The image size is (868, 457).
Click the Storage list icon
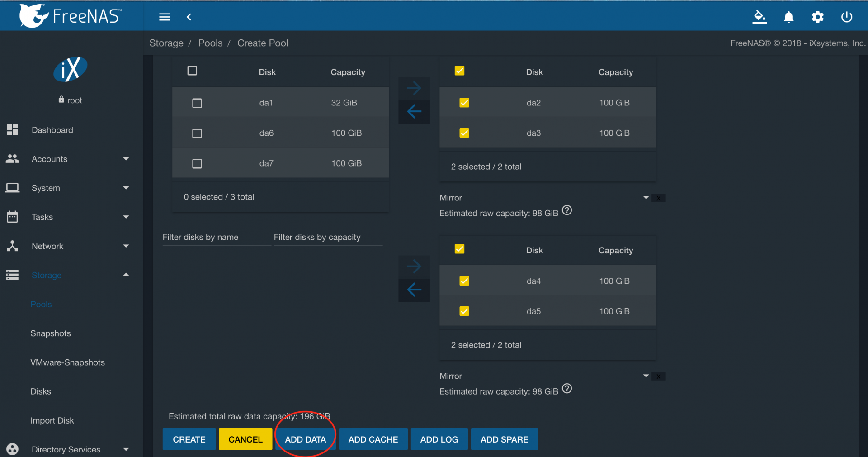[13, 275]
